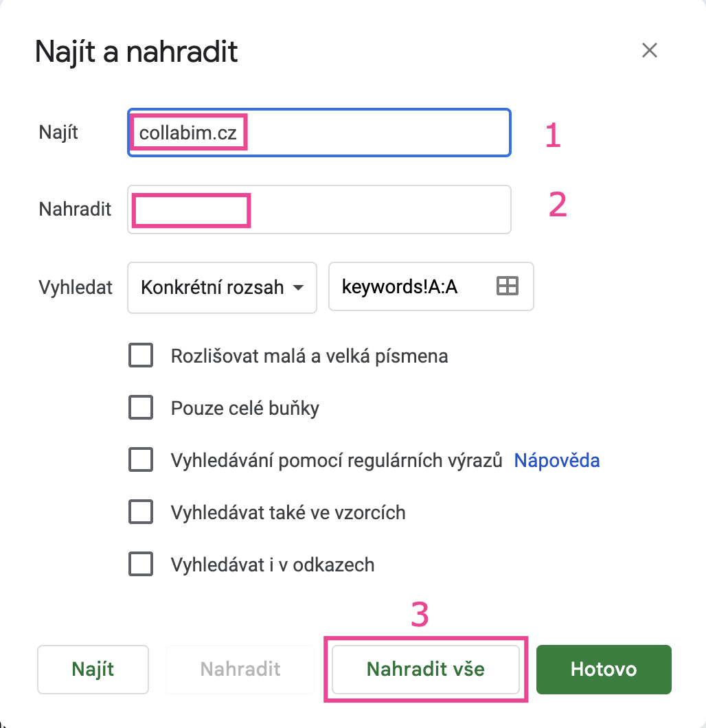Check Vyhledávat také ve vzorcích option
Screen dimensions: 706x728
click(x=141, y=512)
